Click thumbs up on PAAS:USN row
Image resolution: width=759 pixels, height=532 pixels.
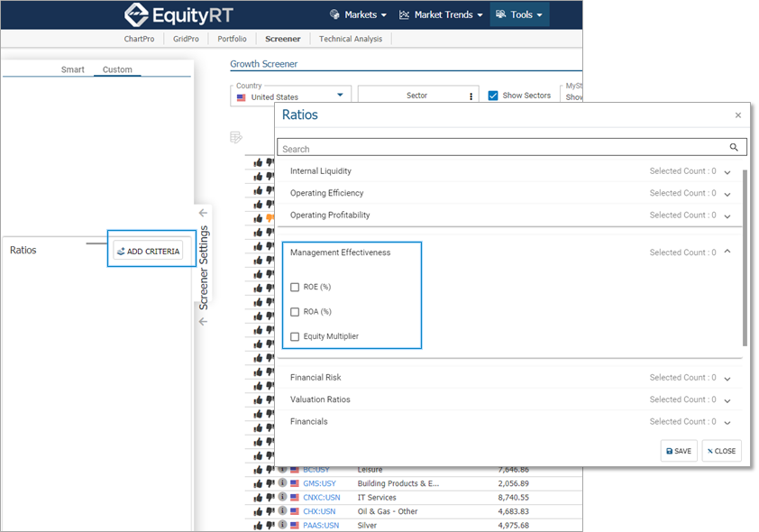click(258, 525)
